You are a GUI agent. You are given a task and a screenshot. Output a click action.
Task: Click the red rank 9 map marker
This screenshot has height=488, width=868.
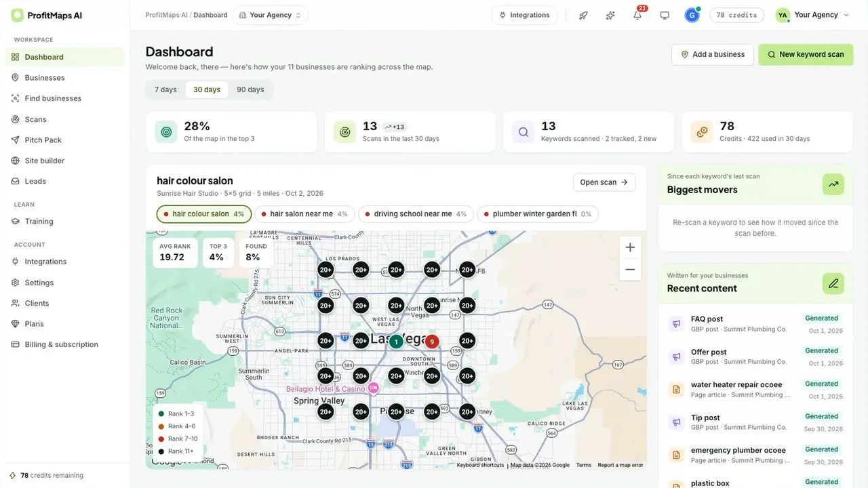tap(432, 341)
